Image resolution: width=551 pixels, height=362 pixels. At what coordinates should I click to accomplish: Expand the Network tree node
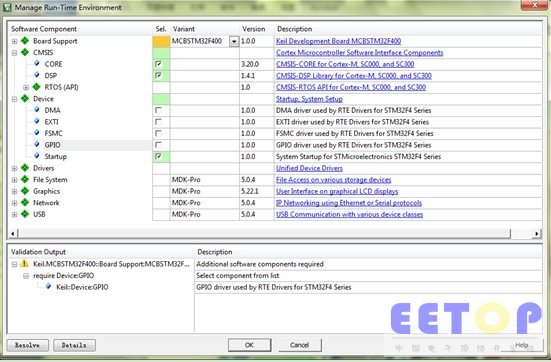[14, 203]
